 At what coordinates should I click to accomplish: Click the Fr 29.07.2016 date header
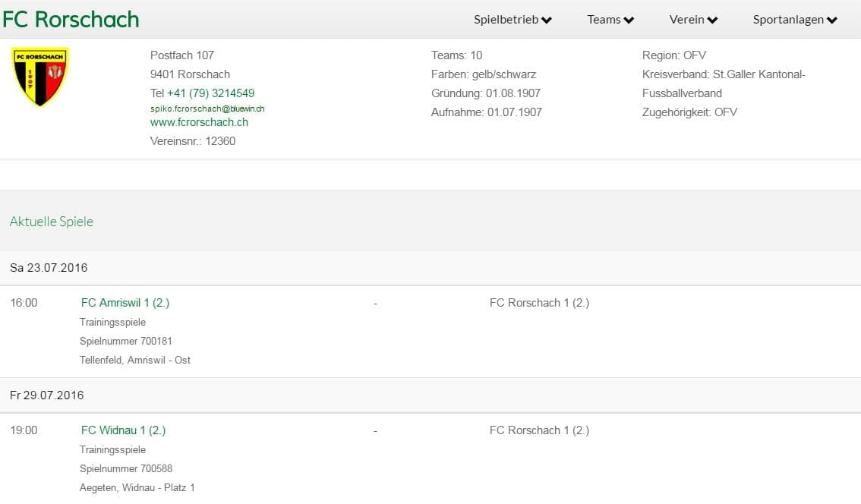(47, 395)
